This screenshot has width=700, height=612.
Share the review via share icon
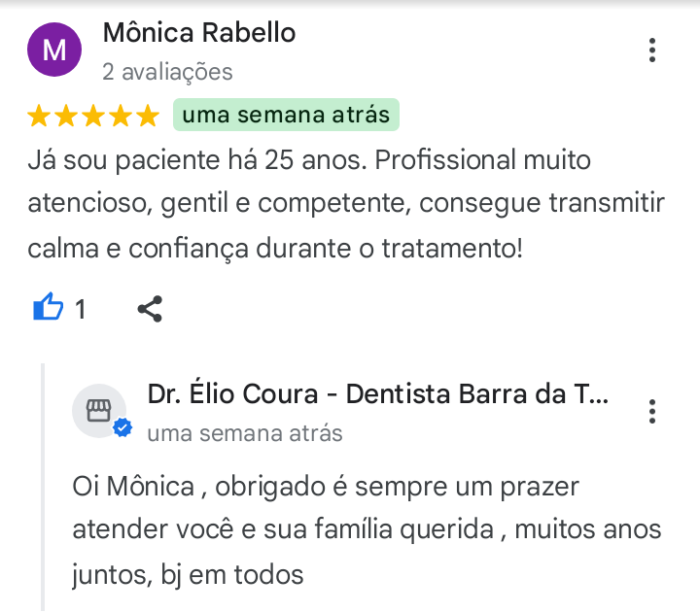click(150, 309)
